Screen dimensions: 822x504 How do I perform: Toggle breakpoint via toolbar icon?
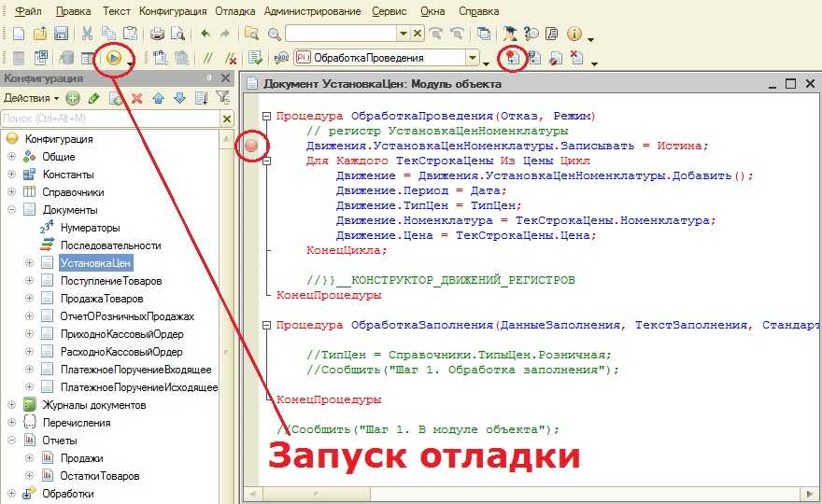click(513, 58)
